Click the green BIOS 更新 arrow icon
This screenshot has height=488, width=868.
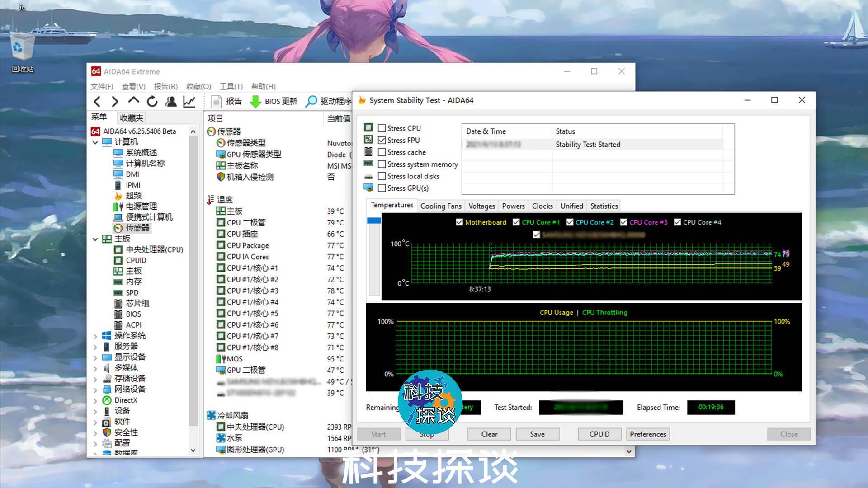tap(255, 101)
